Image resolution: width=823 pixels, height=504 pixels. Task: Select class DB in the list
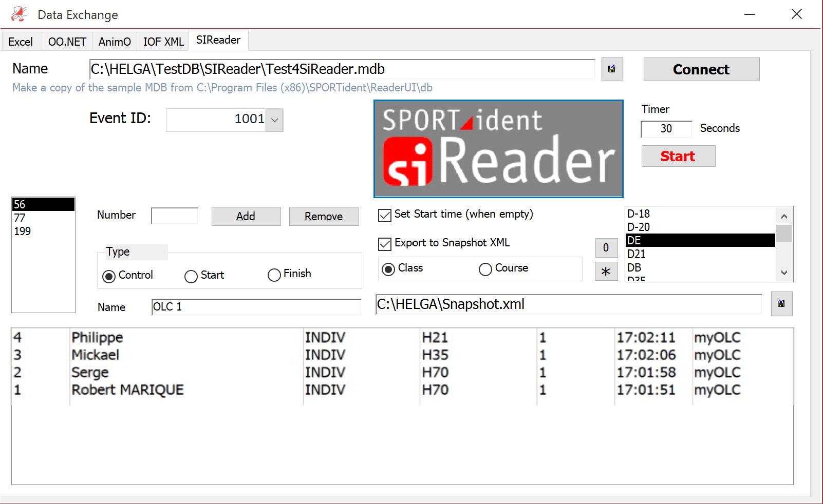point(700,267)
